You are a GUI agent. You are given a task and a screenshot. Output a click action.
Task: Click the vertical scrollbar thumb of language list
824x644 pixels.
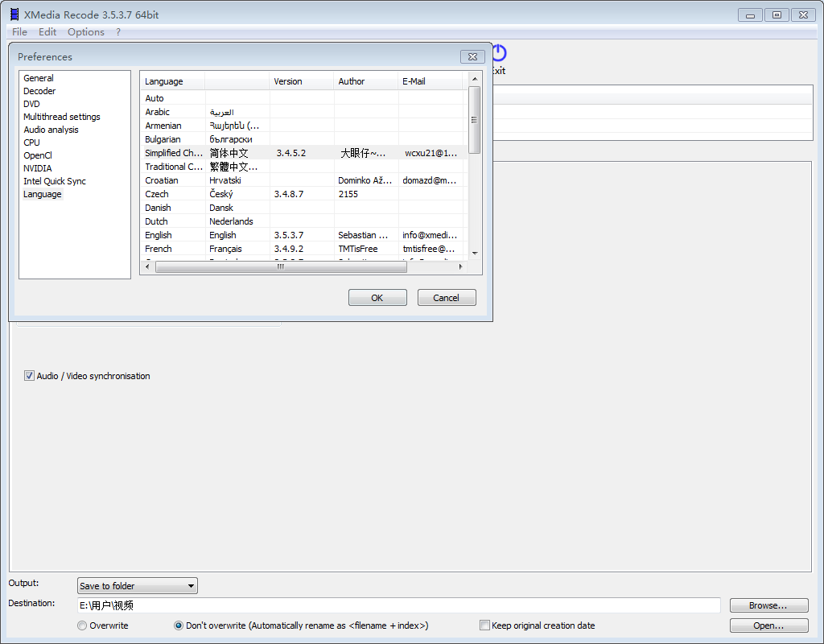475,119
